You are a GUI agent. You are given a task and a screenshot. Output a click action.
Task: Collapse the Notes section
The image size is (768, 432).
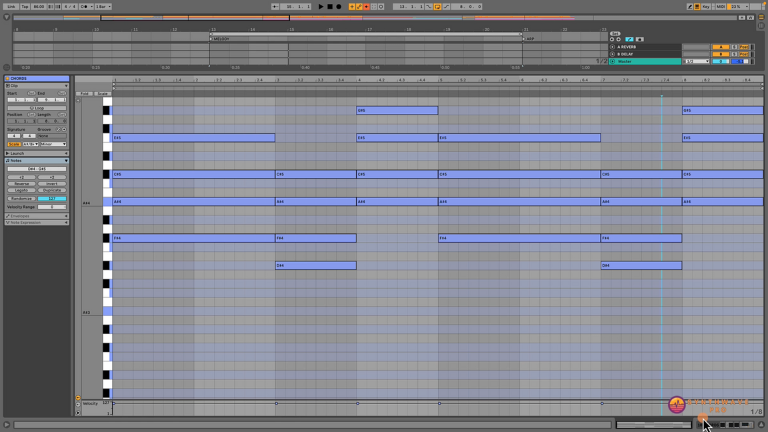pyautogui.click(x=66, y=161)
